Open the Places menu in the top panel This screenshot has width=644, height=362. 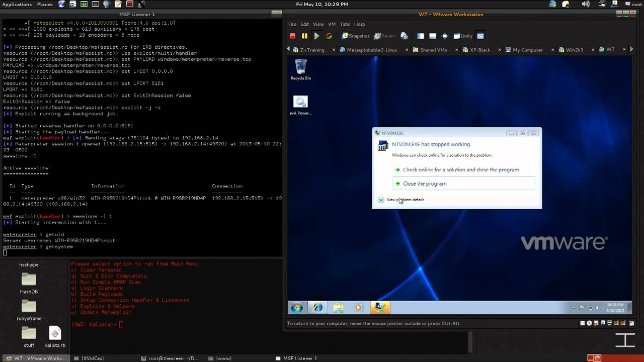tap(45, 4)
